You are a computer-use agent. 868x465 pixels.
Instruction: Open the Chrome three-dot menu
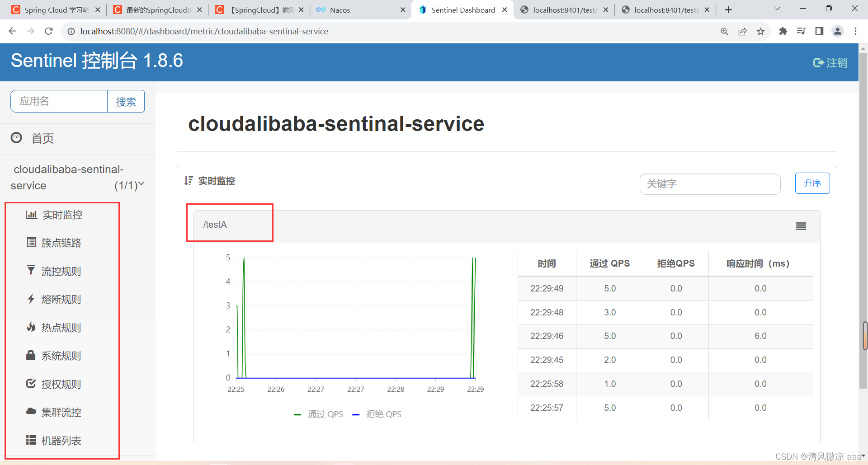point(855,31)
